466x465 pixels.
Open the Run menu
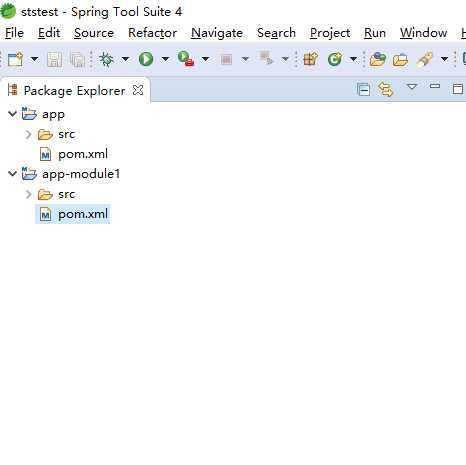click(x=375, y=33)
